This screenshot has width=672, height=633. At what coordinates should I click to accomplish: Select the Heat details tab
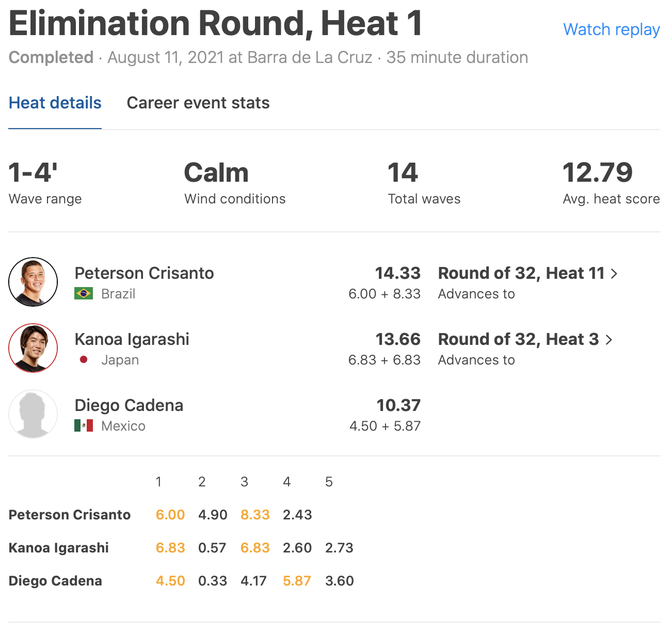[x=55, y=103]
